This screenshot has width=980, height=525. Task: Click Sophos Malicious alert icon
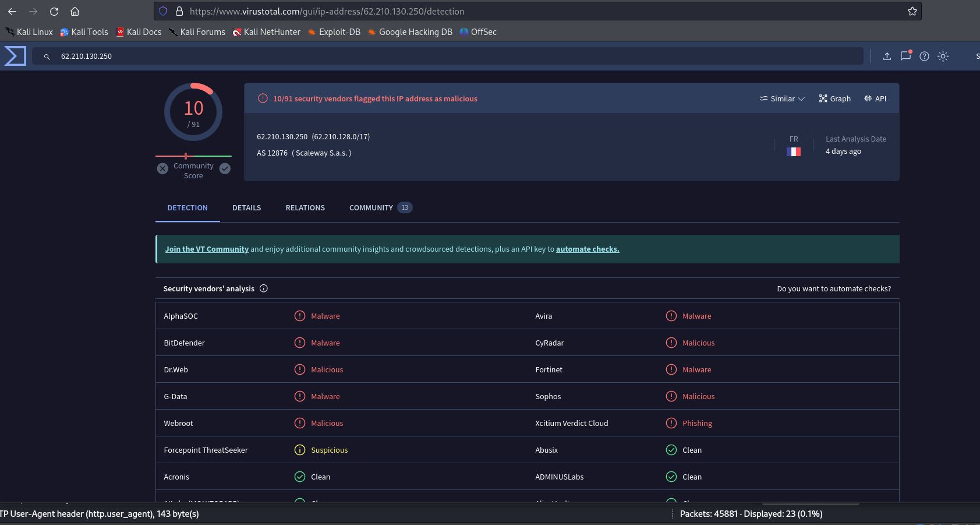pyautogui.click(x=671, y=396)
